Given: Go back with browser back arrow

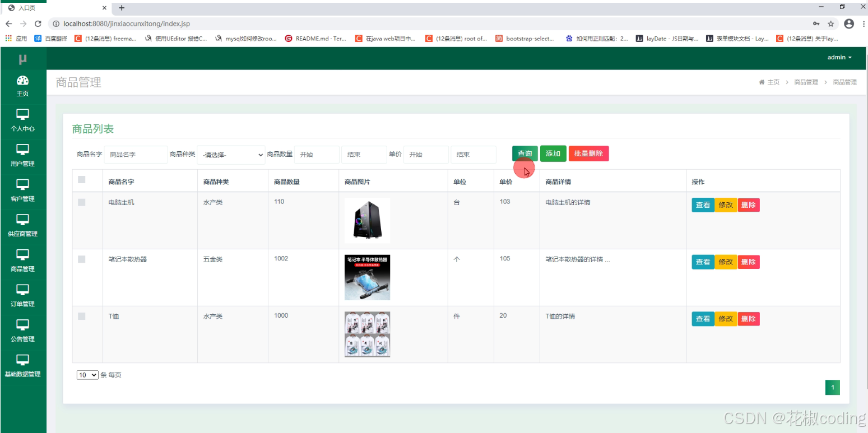Looking at the screenshot, I should pos(9,24).
